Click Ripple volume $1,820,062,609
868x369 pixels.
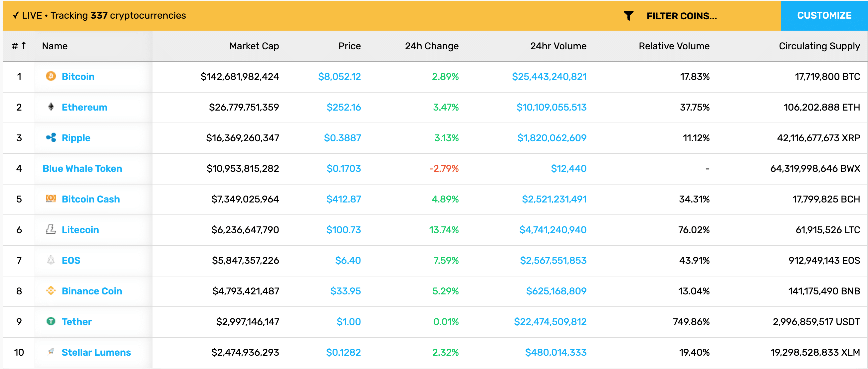tap(552, 138)
